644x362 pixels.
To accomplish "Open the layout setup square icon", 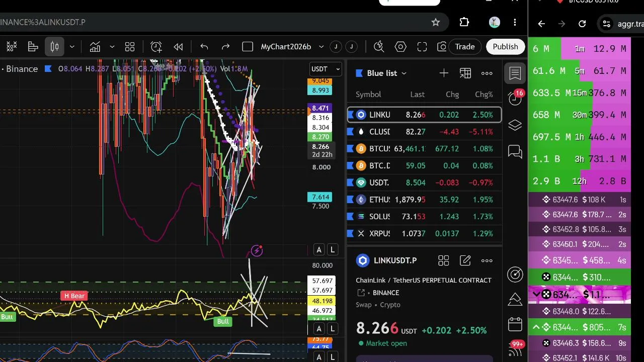I will [248, 47].
